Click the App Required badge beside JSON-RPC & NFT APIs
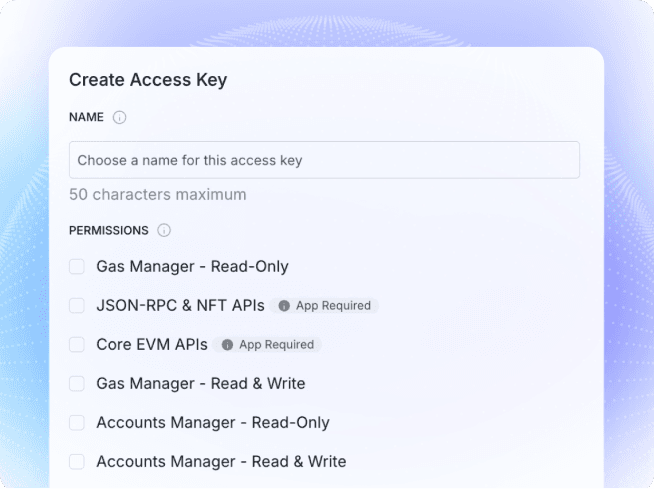This screenshot has height=489, width=654. pyautogui.click(x=324, y=306)
